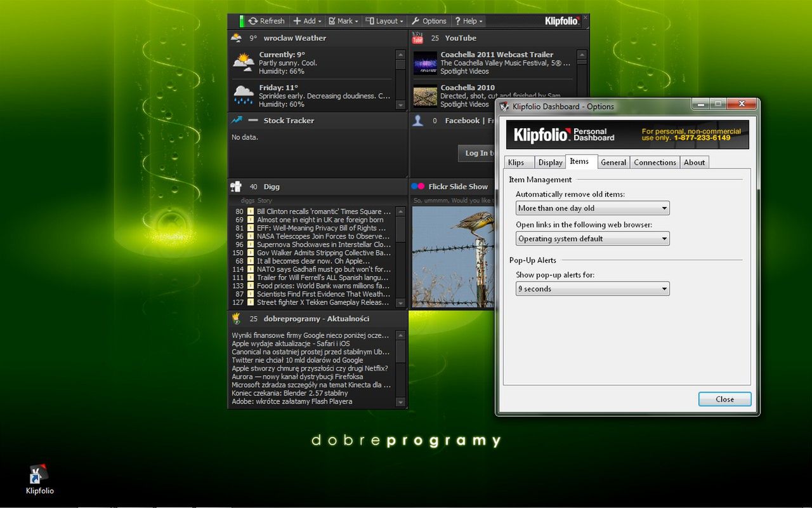Image resolution: width=812 pixels, height=508 pixels.
Task: Click the yellow icon beside 'EFF: Well-Meaning Privacy Bill'
Action: pyautogui.click(x=251, y=228)
